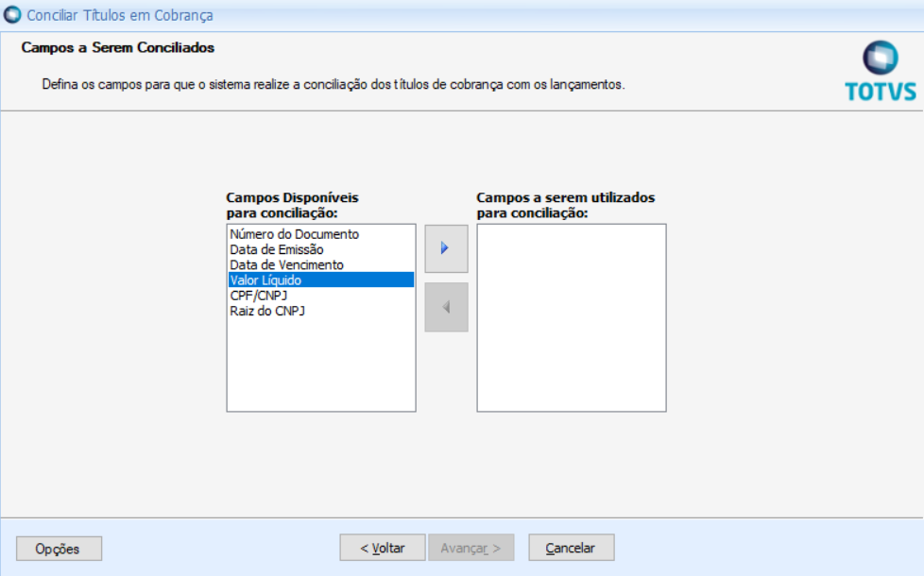Select 'Data de Vencimento' list item
Viewport: 924px width, 576px height.
tap(321, 265)
